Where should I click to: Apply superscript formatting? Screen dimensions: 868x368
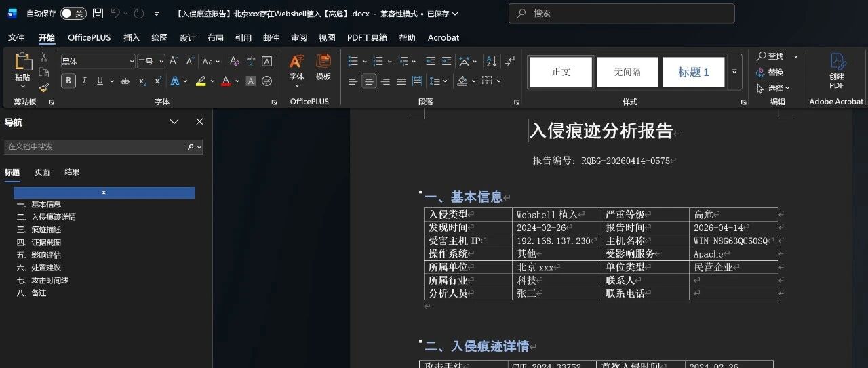[158, 81]
